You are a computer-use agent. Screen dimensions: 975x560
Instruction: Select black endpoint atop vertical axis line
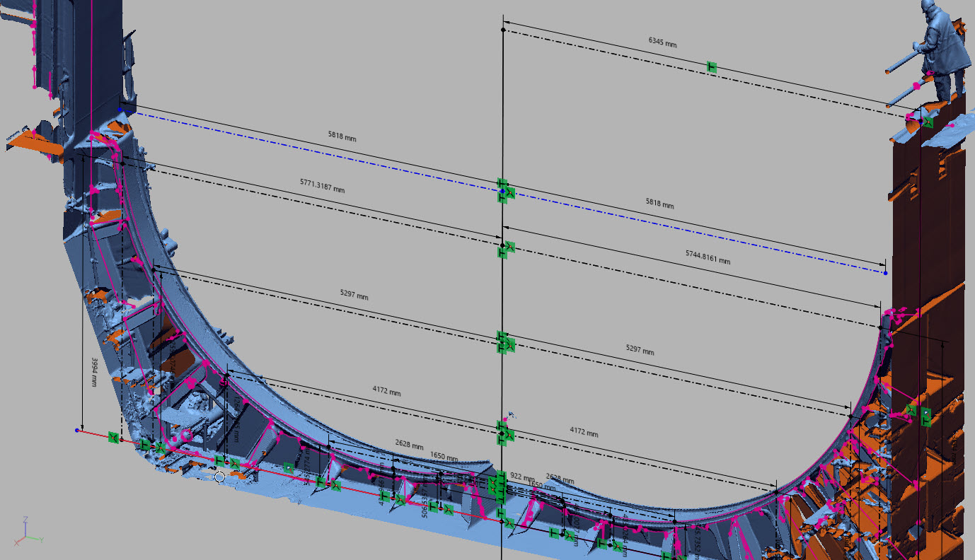503,30
